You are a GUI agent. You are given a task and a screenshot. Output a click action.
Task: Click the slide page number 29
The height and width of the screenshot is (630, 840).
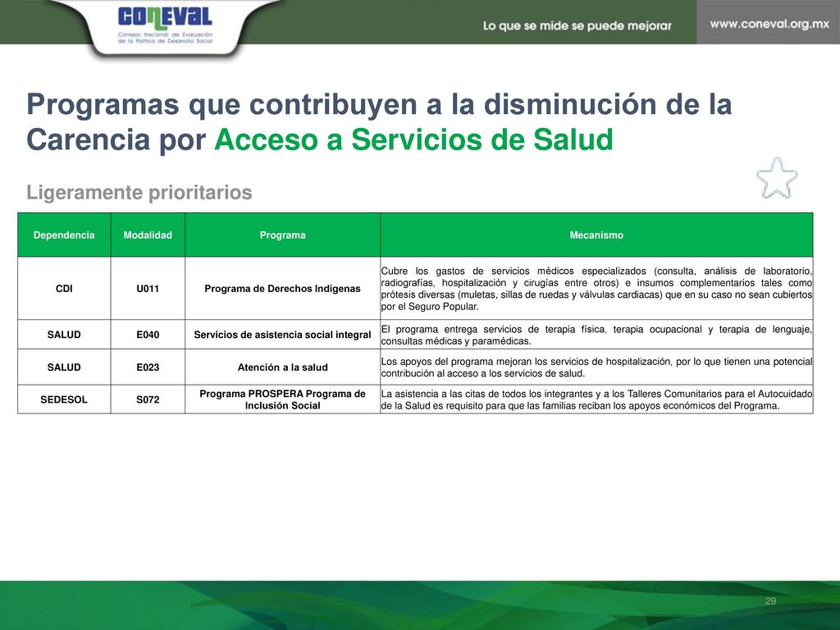click(770, 601)
